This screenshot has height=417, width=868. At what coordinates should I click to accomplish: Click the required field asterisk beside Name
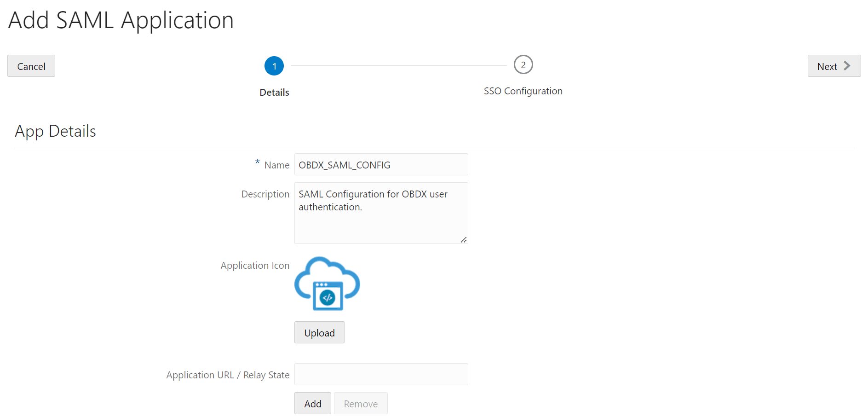pyautogui.click(x=257, y=163)
